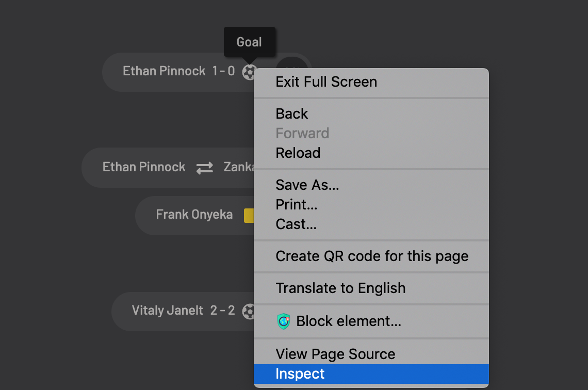Reload the page via context menu
This screenshot has width=588, height=390.
[298, 153]
